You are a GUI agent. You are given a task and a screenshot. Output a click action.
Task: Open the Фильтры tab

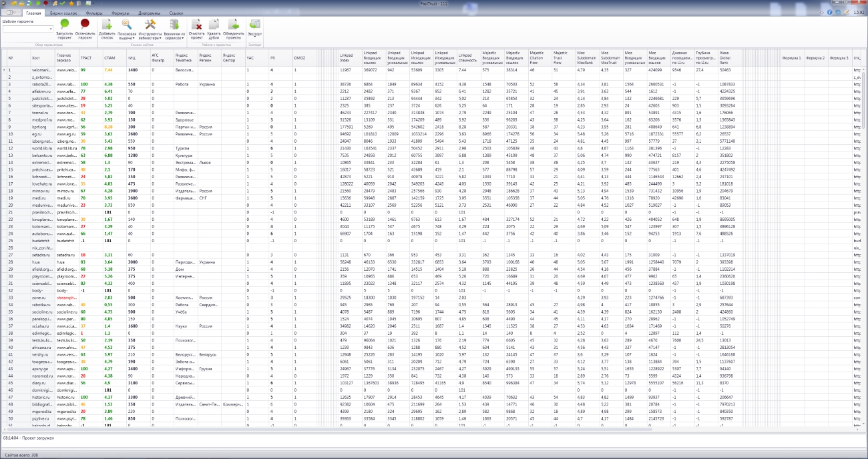pyautogui.click(x=94, y=13)
